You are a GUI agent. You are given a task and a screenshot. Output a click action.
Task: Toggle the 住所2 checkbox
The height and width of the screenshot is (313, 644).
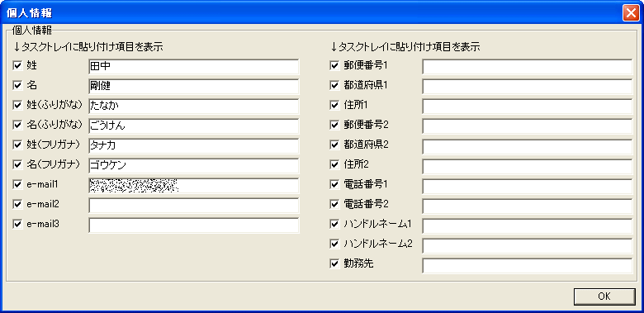coord(334,164)
